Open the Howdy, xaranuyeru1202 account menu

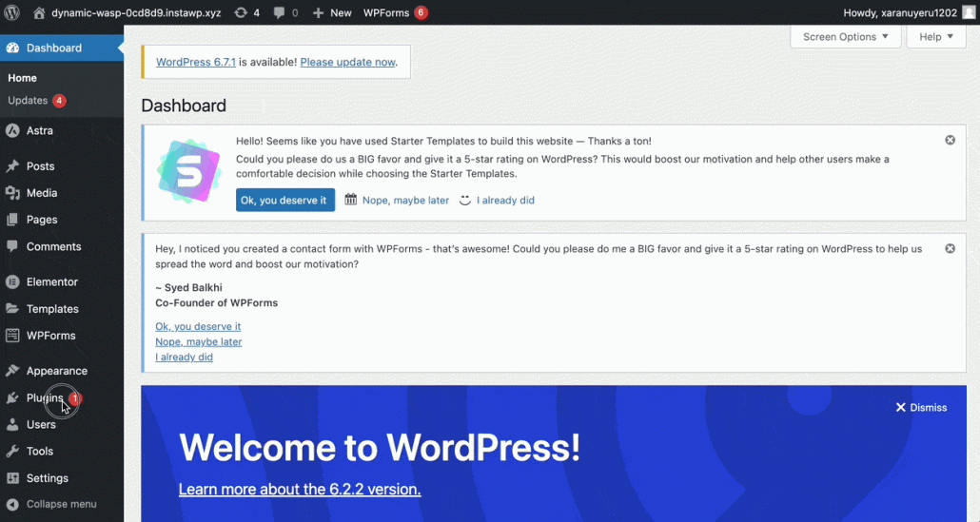[x=909, y=12]
